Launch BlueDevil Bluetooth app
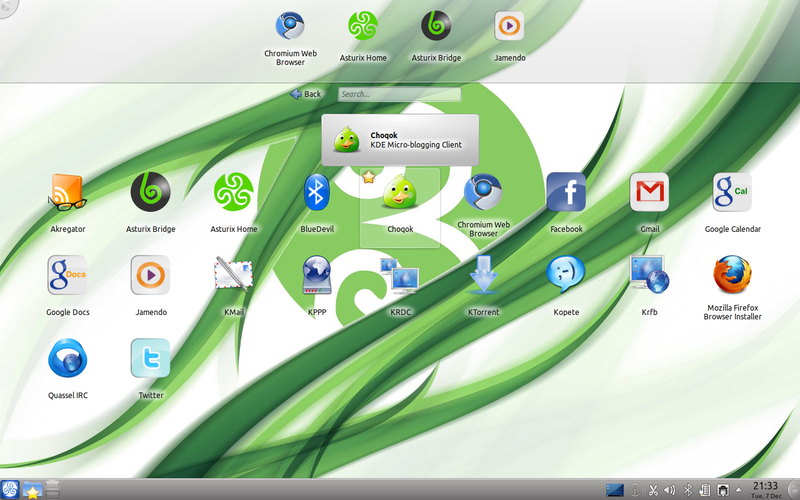The image size is (800, 500). point(317,203)
